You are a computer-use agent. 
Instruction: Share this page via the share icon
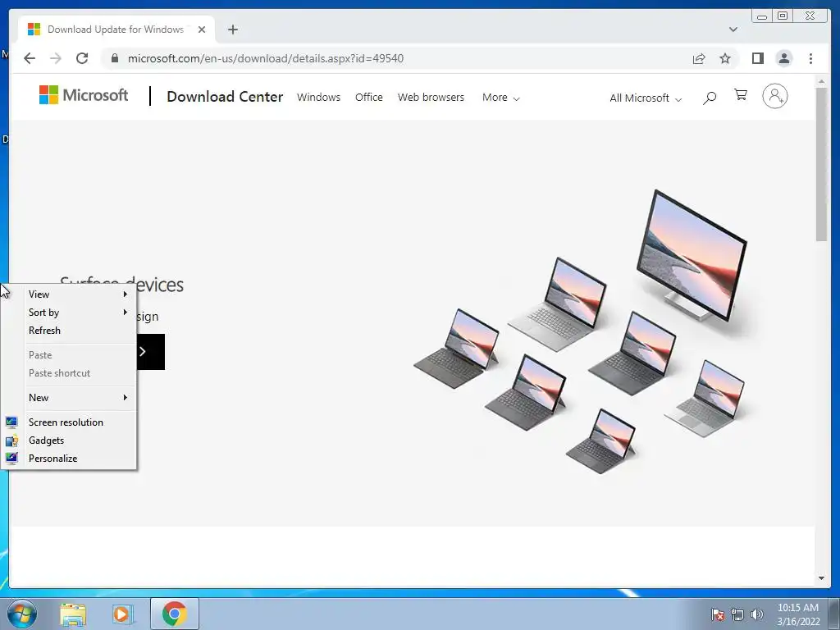coord(699,58)
